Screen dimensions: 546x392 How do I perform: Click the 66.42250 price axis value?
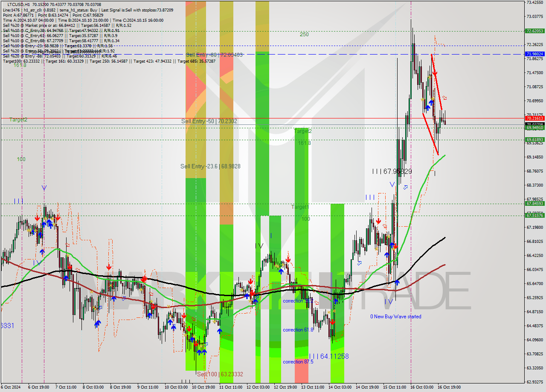pyautogui.click(x=535, y=255)
